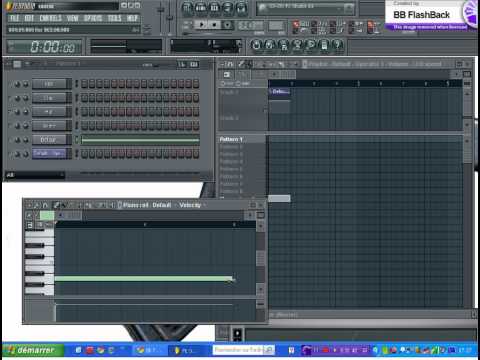Arm recording with the Record button

click(227, 25)
